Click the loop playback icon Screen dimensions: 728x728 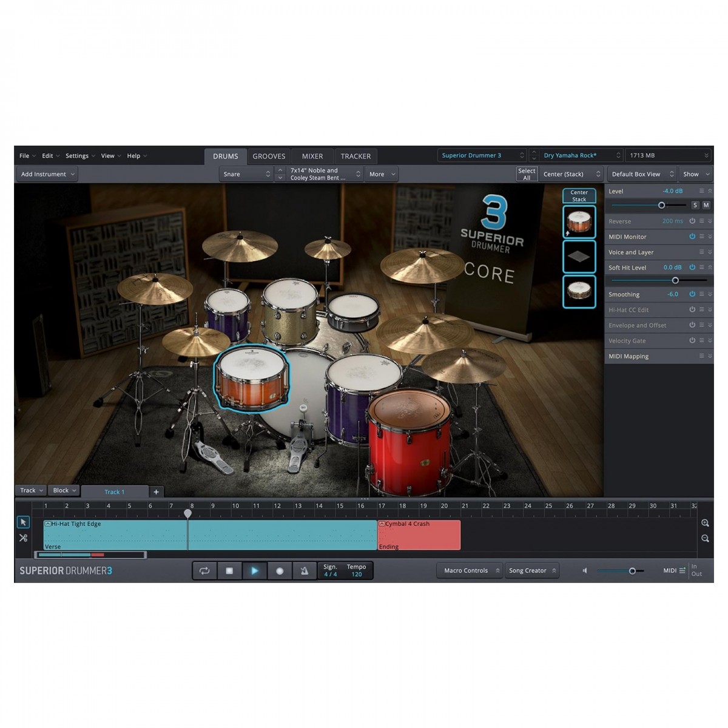(x=204, y=570)
